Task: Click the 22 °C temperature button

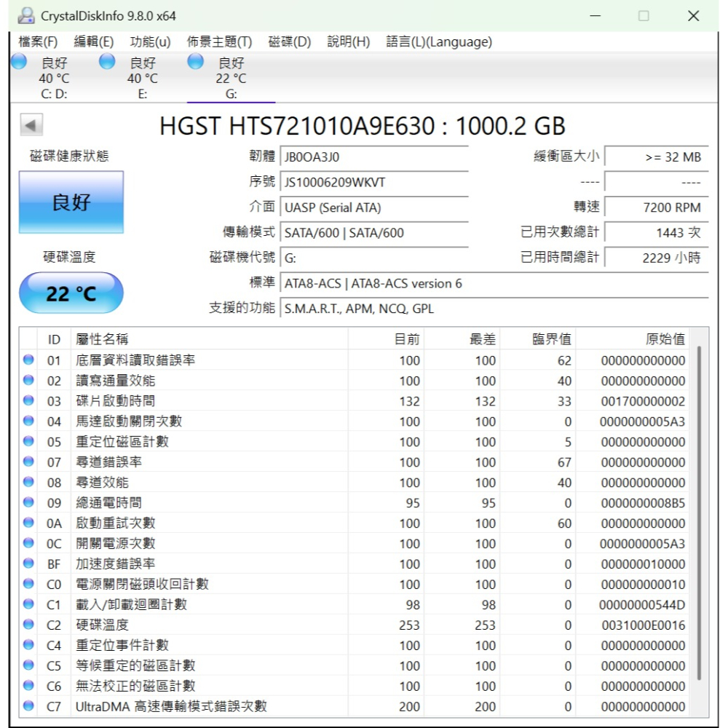Action: [71, 293]
